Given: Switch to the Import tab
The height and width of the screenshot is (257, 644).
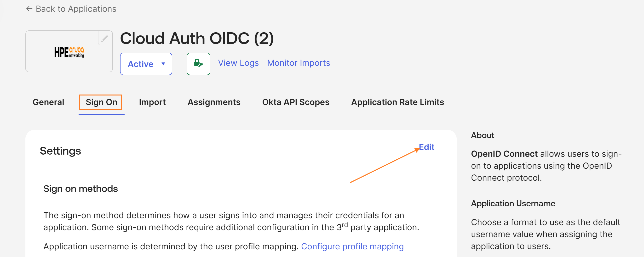Looking at the screenshot, I should pos(152,102).
